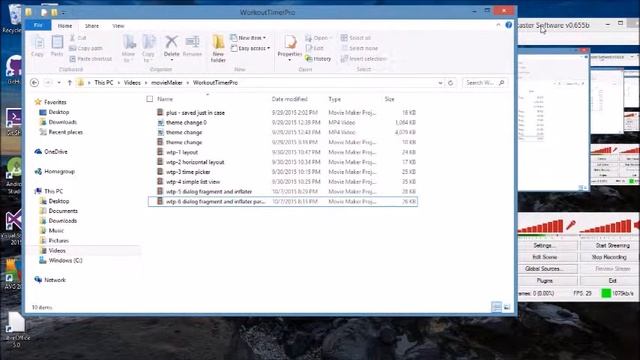Sort the list by the Size column header
The width and height of the screenshot is (640, 360).
pos(389,99)
